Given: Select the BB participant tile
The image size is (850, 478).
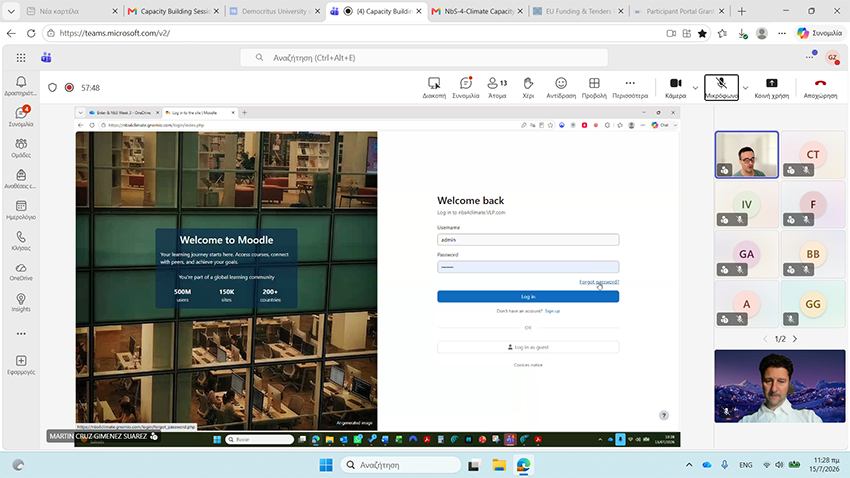Looking at the screenshot, I should tap(813, 254).
